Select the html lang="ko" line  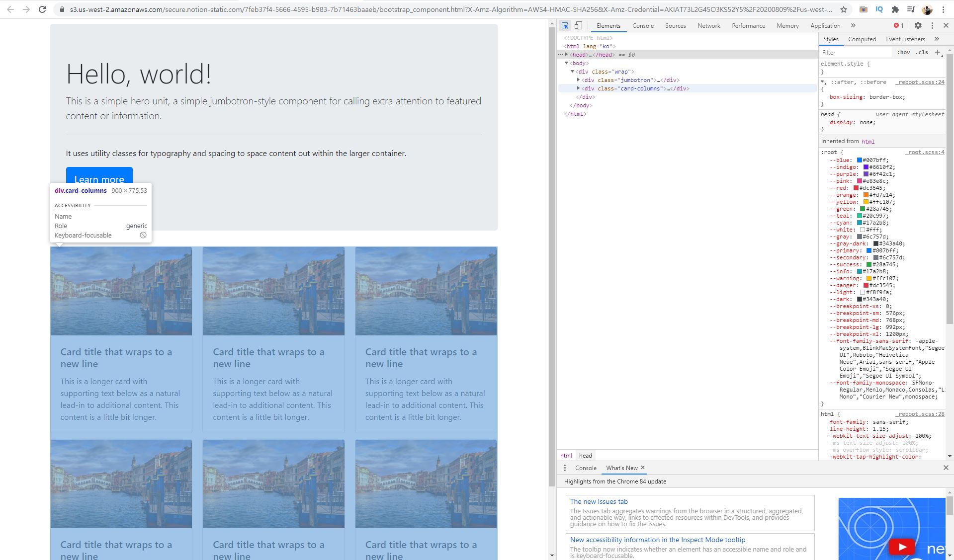tap(589, 46)
